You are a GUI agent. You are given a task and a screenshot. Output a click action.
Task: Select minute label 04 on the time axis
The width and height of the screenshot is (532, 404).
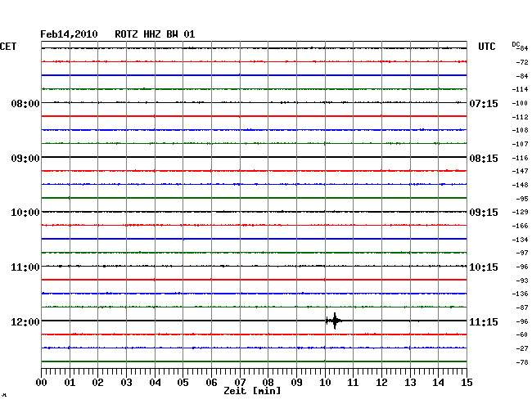(155, 383)
